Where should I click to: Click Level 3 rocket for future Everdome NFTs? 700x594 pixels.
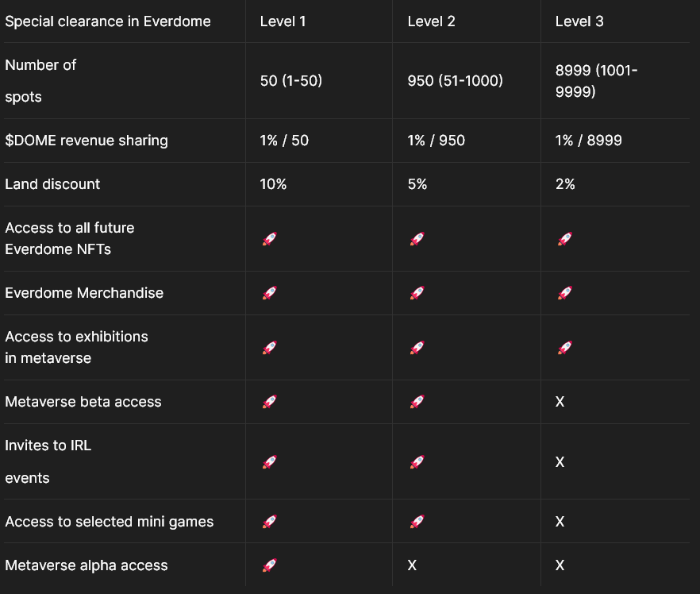[x=564, y=238]
